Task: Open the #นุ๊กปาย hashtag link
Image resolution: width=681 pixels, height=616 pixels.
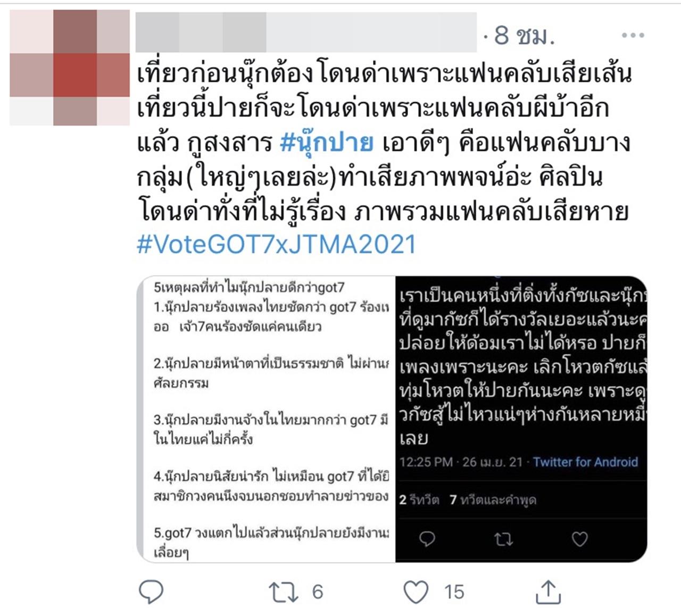Action: (326, 143)
